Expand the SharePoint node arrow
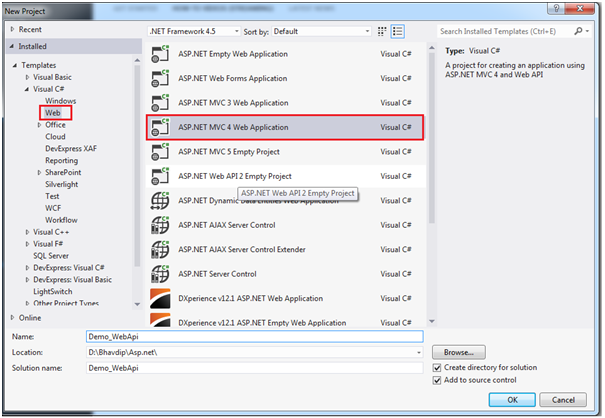Viewport: 605px width, 418px height. (39, 173)
